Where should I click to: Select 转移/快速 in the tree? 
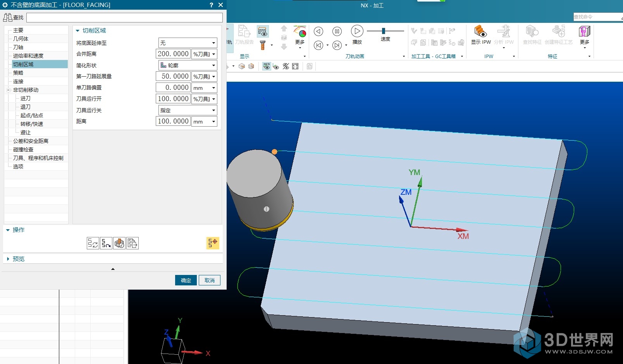[x=31, y=124]
